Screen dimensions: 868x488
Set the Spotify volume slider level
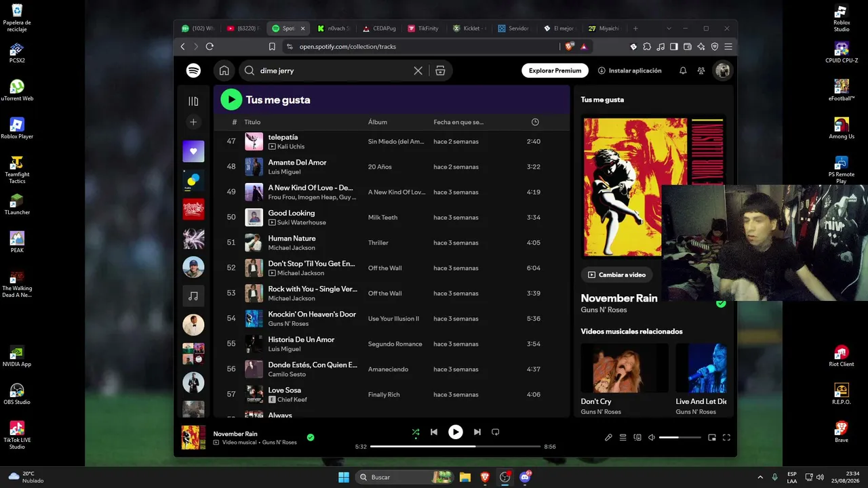[x=680, y=437]
